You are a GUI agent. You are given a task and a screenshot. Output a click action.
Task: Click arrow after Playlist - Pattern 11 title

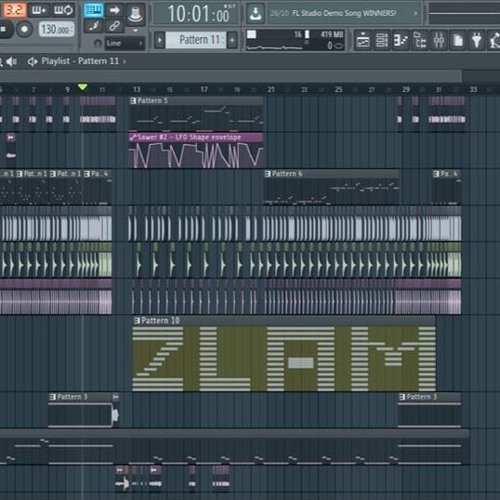click(124, 62)
